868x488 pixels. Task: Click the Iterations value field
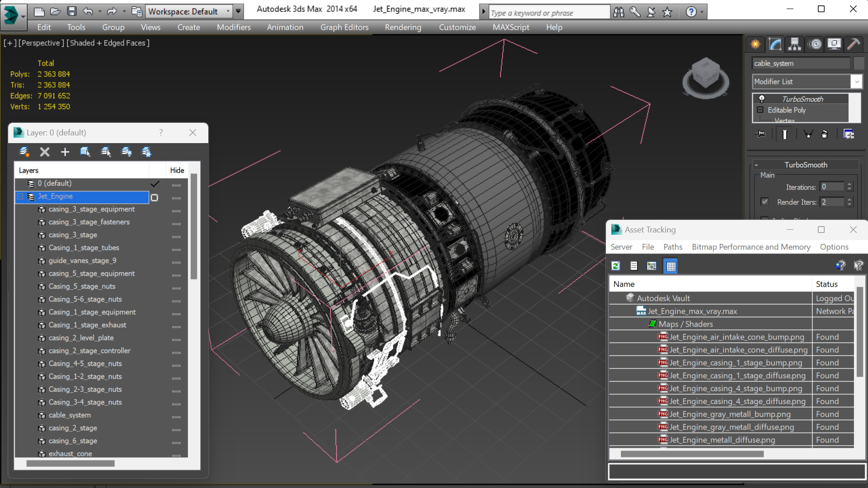point(832,187)
